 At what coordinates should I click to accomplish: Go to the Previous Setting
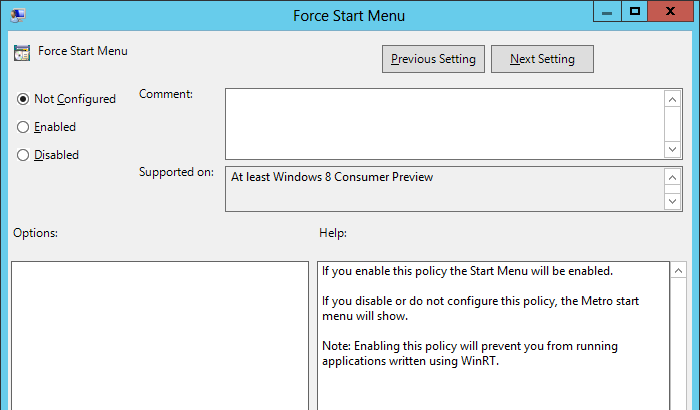click(434, 59)
